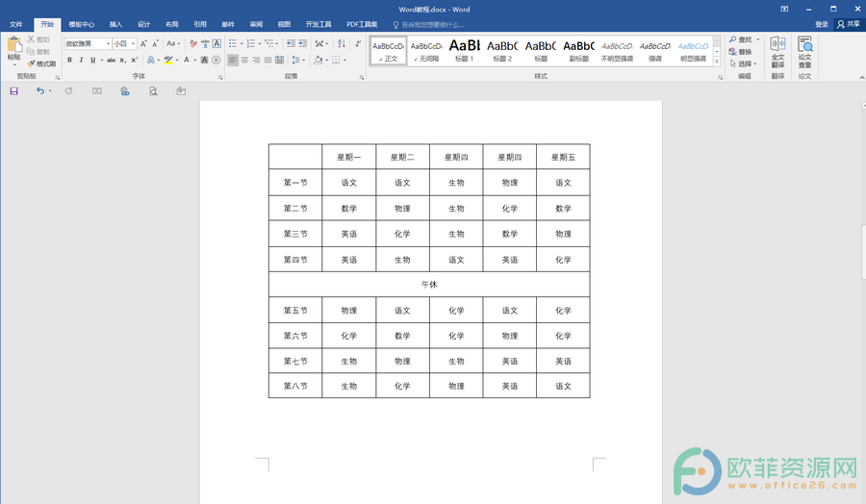Screen dimensions: 866x504
Task: Apply the No Spacing (无间隔) style
Action: click(x=426, y=51)
